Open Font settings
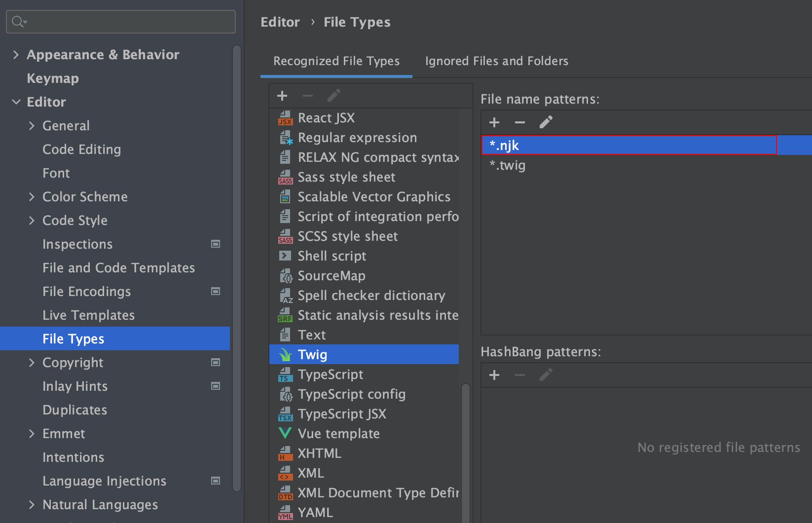The height and width of the screenshot is (523, 812). click(56, 173)
